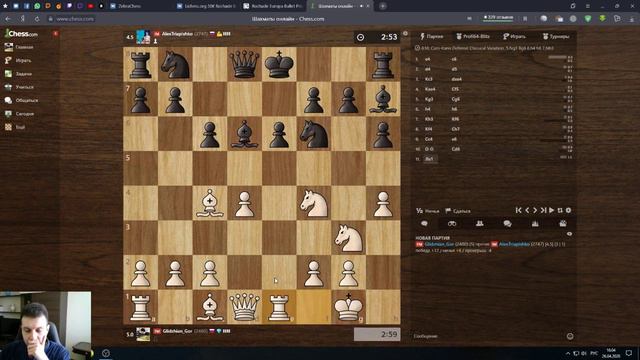Viewport: 640px width, 360px height.
Task: Click the Chess.com logo
Action: tap(21, 33)
